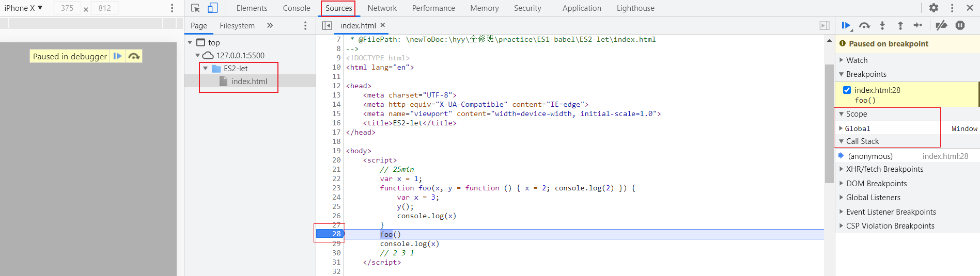
Task: Click line number 23 in gutter
Action: 336,188
